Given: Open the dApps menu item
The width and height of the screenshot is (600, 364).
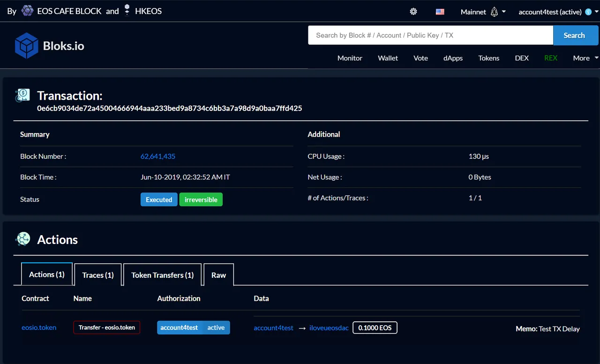Looking at the screenshot, I should 453,58.
